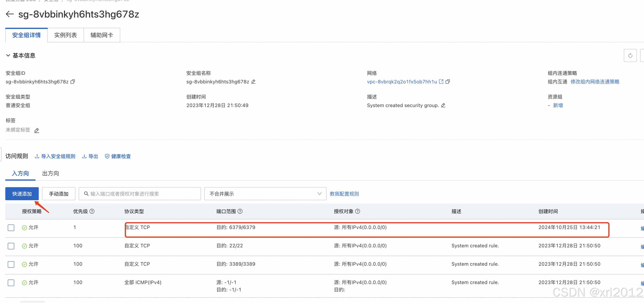The image size is (644, 303).
Task: Open VPC link in new window icon
Action: pyautogui.click(x=441, y=82)
